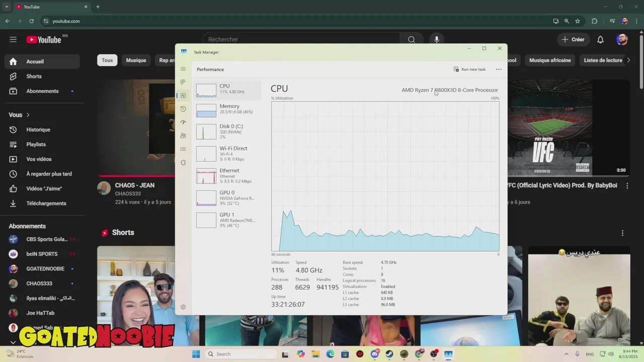Open Shorts shelf more options menu
644x362 pixels.
click(622, 233)
